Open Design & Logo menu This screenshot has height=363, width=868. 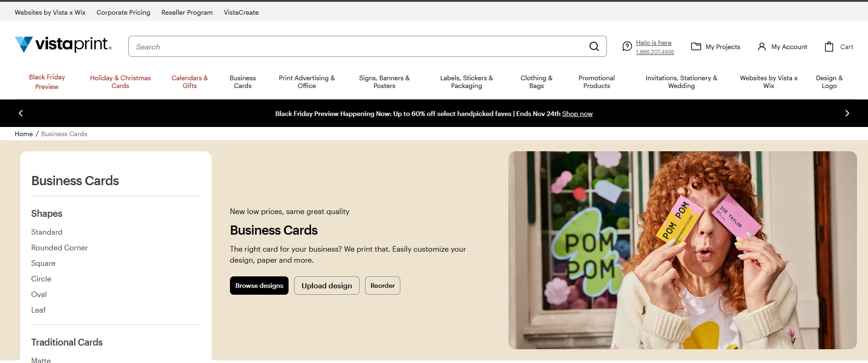[829, 82]
